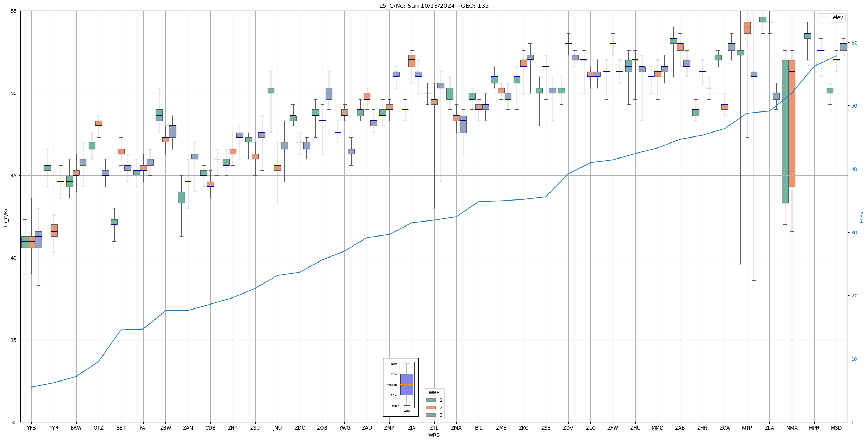The width and height of the screenshot is (868, 441).
Task: Click the ZDC station label
Action: pyautogui.click(x=300, y=428)
